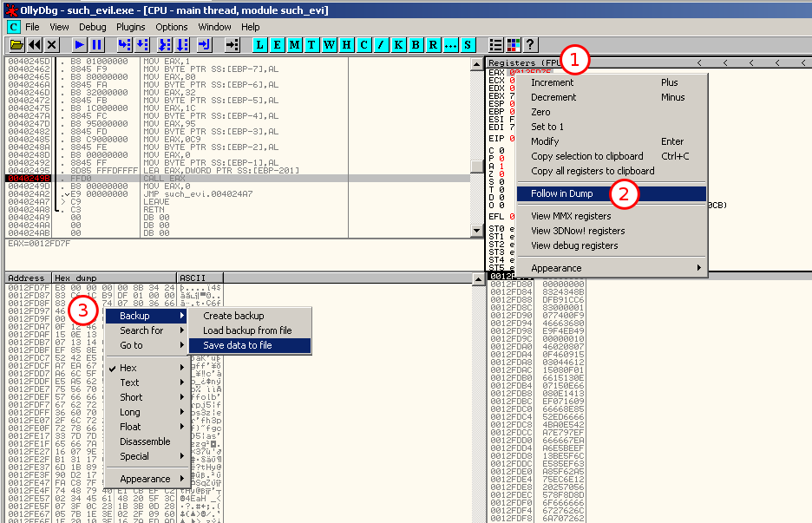Screen dimensions: 812x523
Task: Pause the debugged program
Action: click(96, 44)
